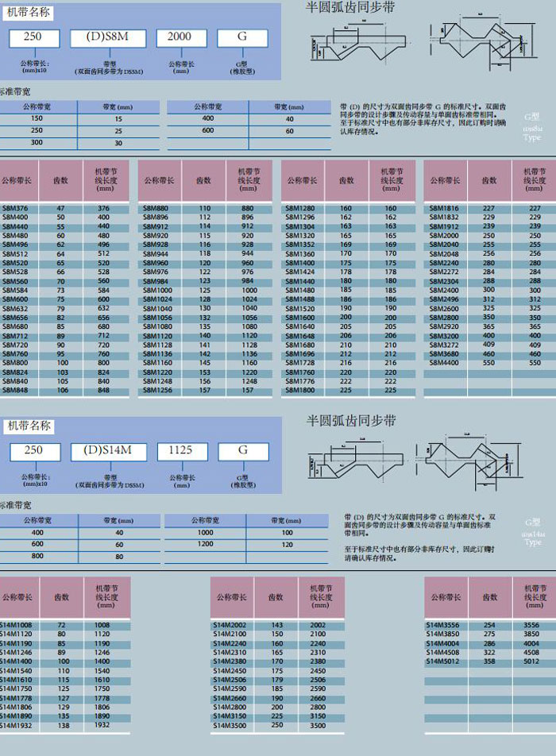Viewport: 556px width, 756px height.
Task: Click the 2000 nominal length box
Action: pos(181,38)
